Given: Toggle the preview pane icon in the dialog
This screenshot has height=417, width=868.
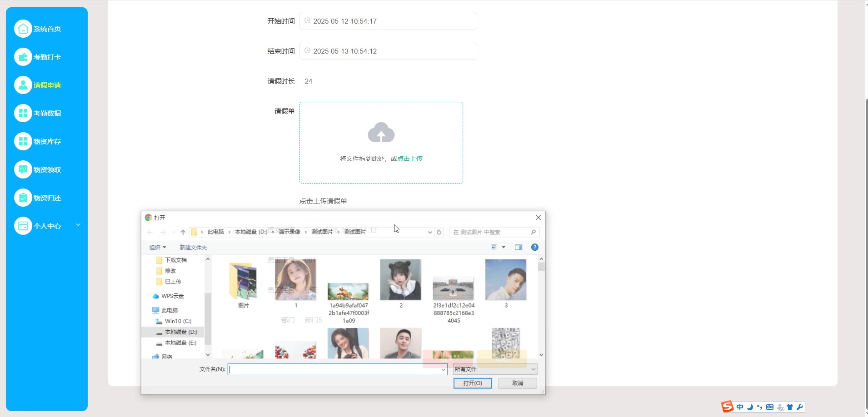Looking at the screenshot, I should (x=519, y=247).
